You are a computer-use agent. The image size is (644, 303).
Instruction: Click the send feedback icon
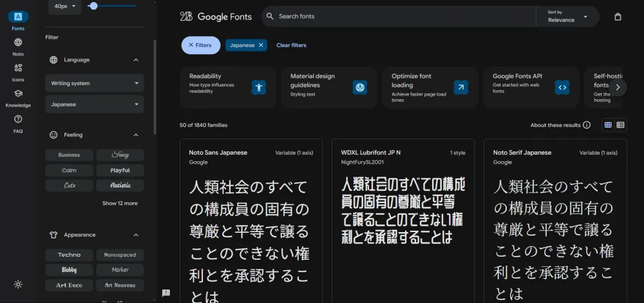point(166,293)
